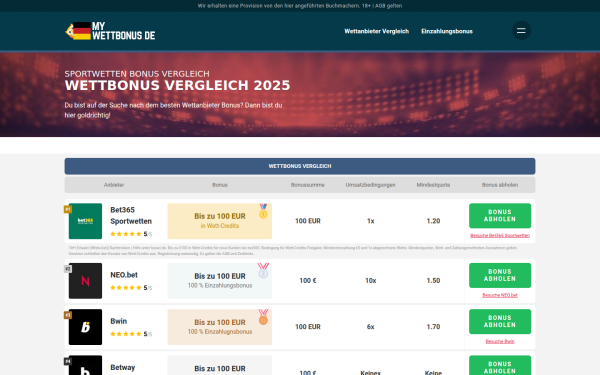The image size is (600, 375).
Task: Click the Bonussumme column header
Action: click(x=308, y=185)
